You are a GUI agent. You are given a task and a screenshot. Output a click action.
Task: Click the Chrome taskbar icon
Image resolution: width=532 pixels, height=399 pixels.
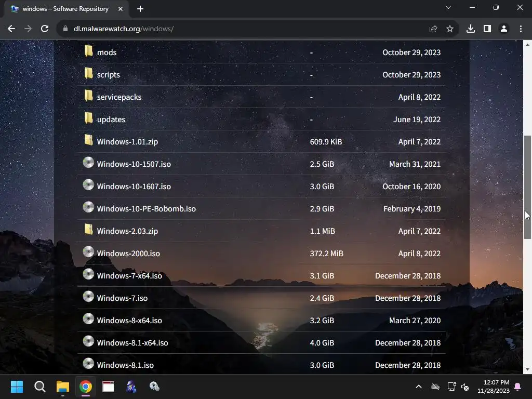(86, 387)
